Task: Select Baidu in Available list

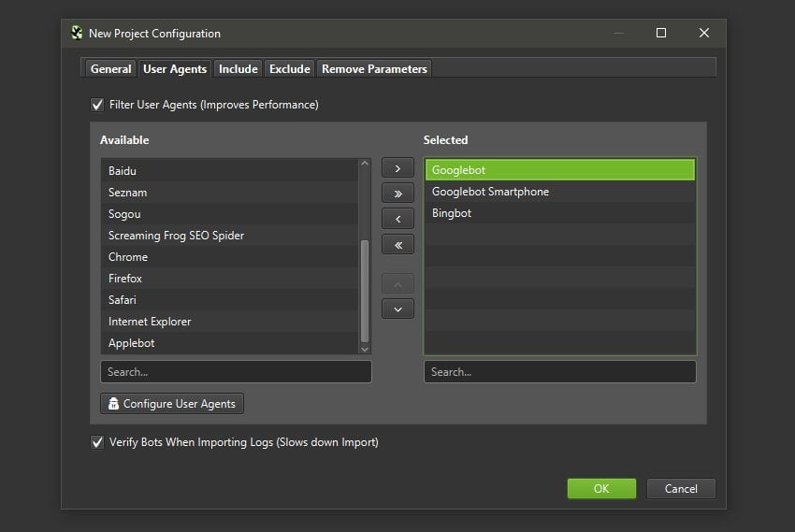Action: tap(230, 171)
